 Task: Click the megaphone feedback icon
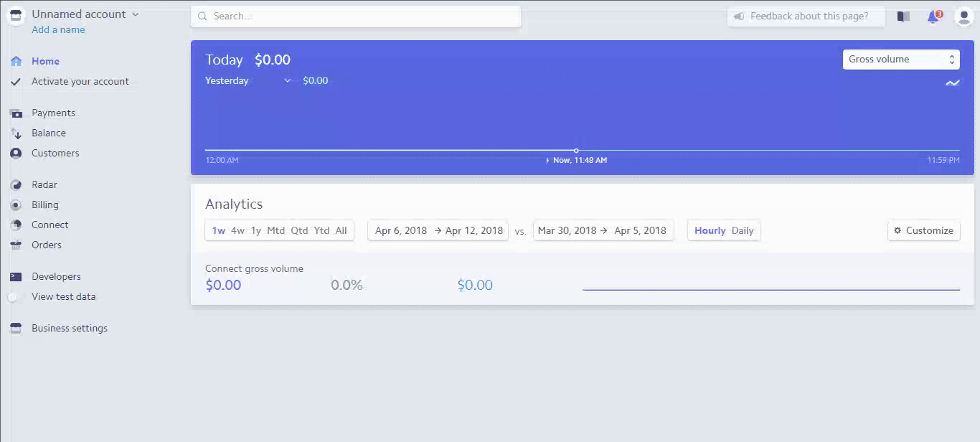tap(739, 17)
